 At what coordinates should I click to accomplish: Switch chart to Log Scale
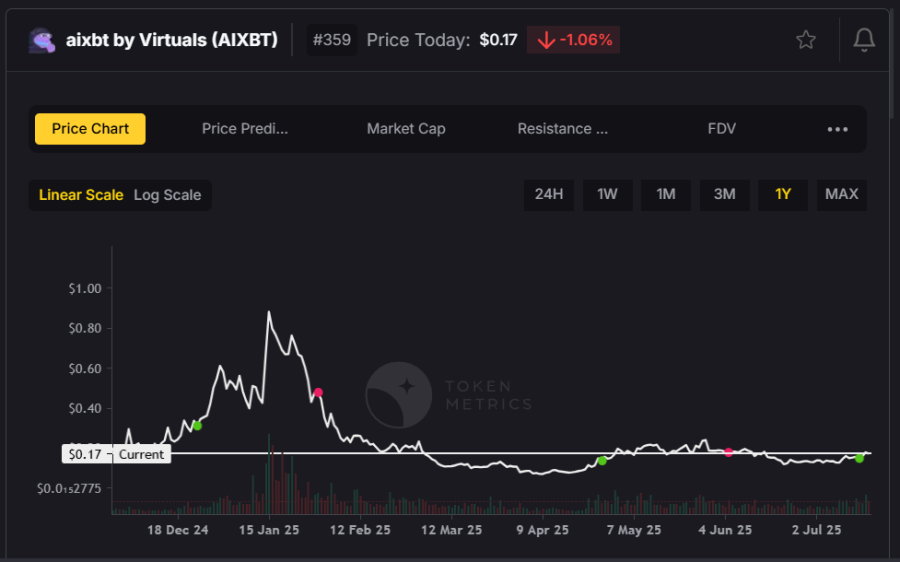[167, 195]
